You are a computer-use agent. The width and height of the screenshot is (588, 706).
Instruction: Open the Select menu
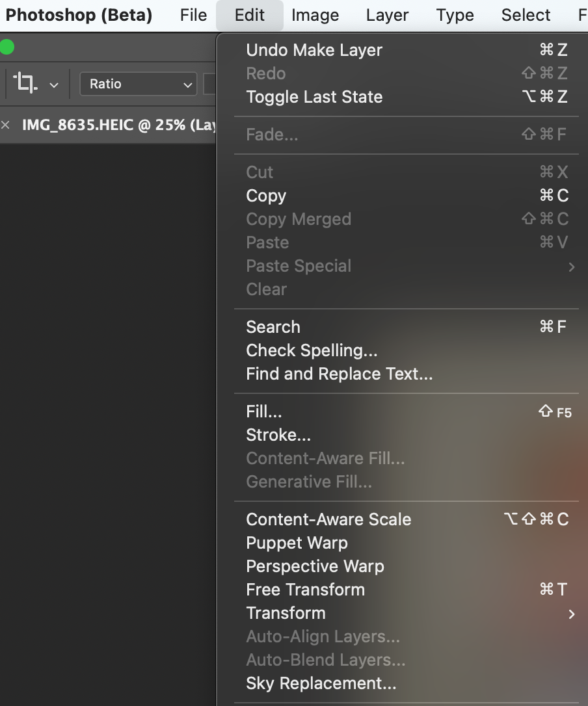[525, 14]
